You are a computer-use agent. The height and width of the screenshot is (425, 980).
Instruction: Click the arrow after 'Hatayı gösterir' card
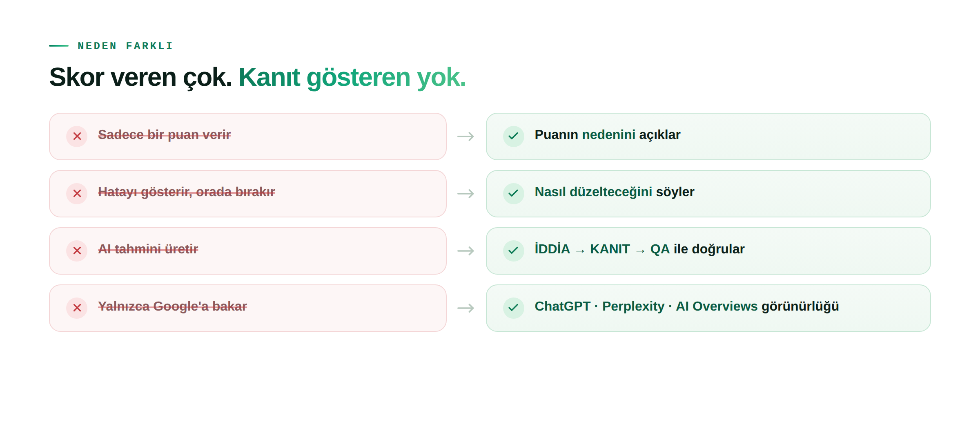[466, 194]
